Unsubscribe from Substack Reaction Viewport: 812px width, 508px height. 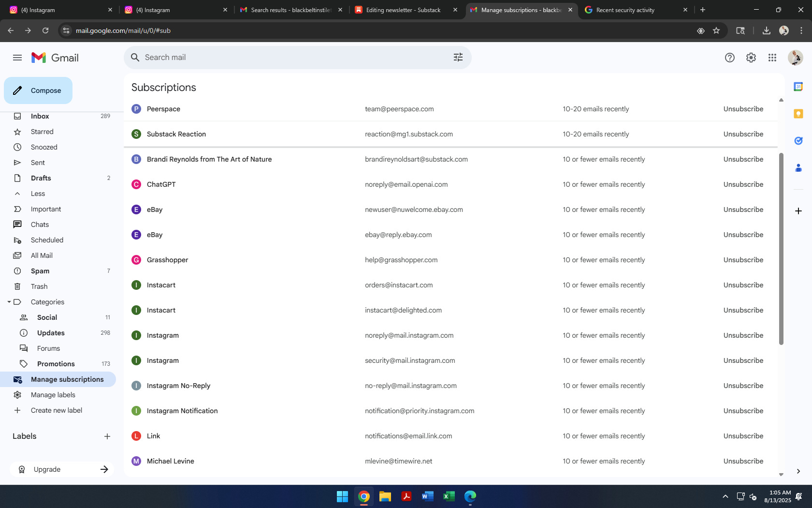743,134
